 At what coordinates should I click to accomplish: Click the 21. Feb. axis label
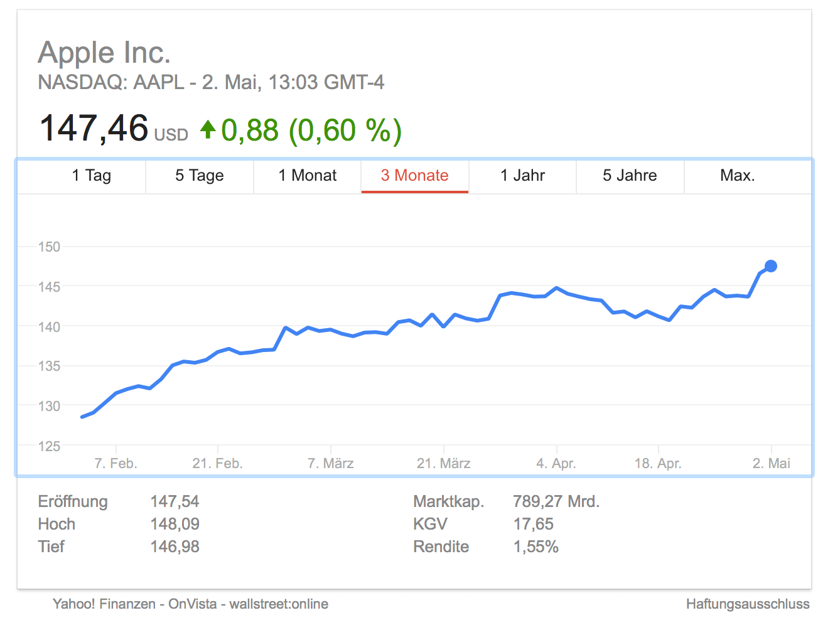217,463
